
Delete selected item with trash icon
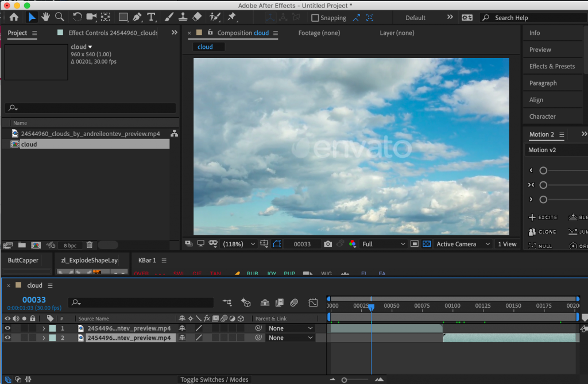pos(90,245)
